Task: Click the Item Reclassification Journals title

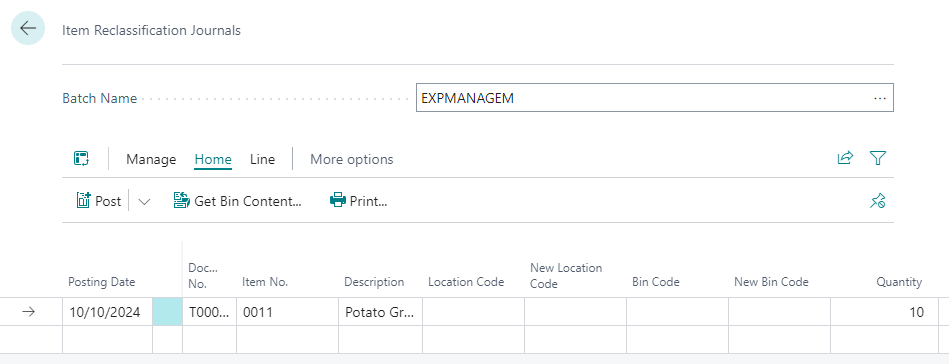Action: point(151,30)
